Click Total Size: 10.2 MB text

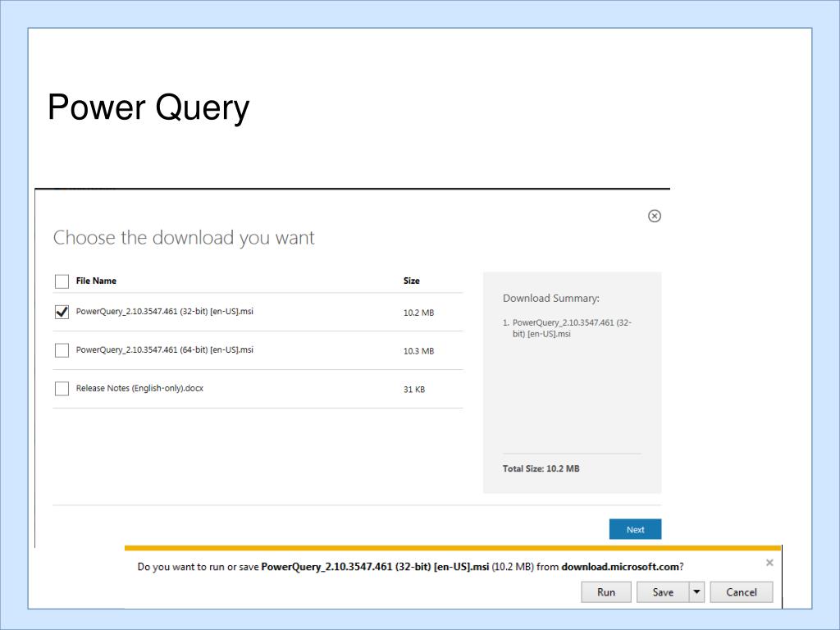[541, 468]
